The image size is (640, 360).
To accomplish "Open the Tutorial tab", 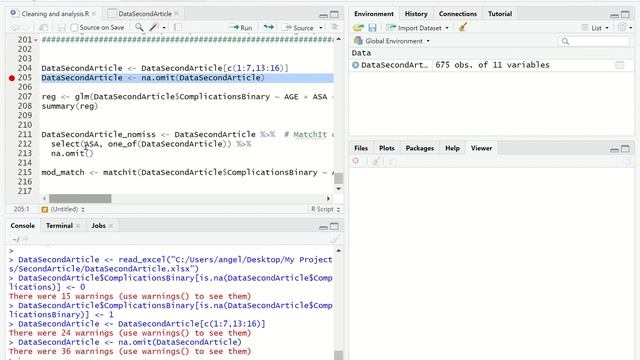I will coord(500,13).
